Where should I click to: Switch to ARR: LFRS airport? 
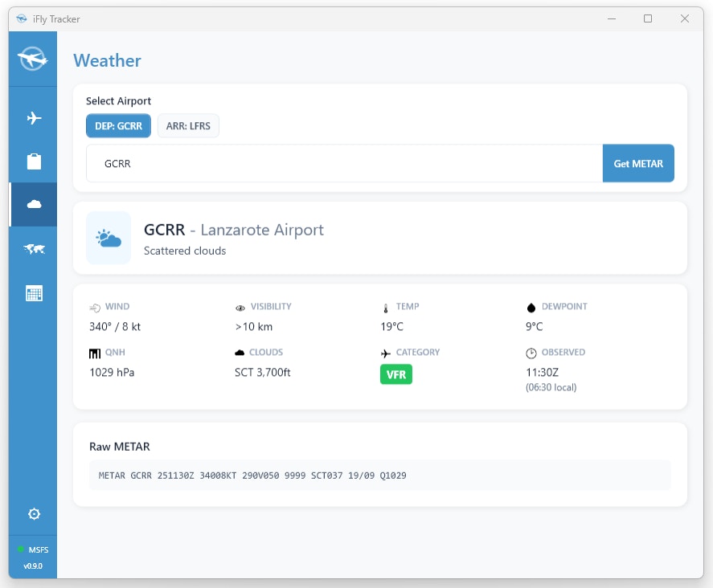(188, 126)
